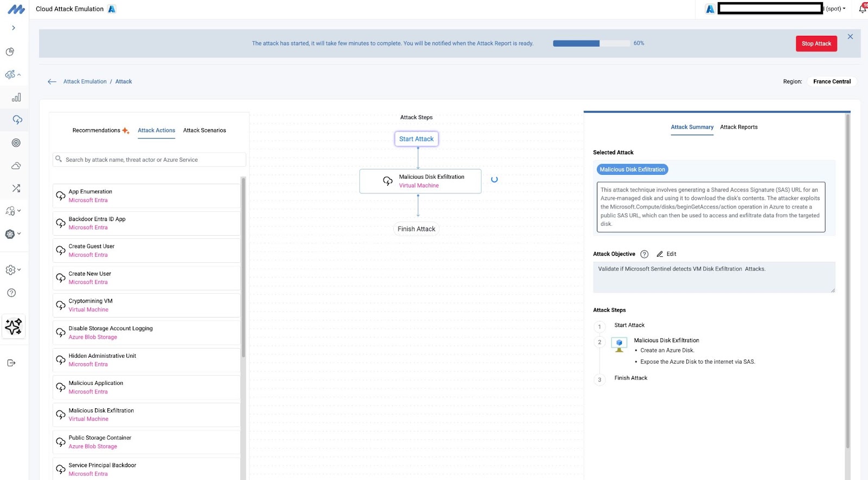
Task: Click the attack actions list scrollbar
Action: click(243, 267)
